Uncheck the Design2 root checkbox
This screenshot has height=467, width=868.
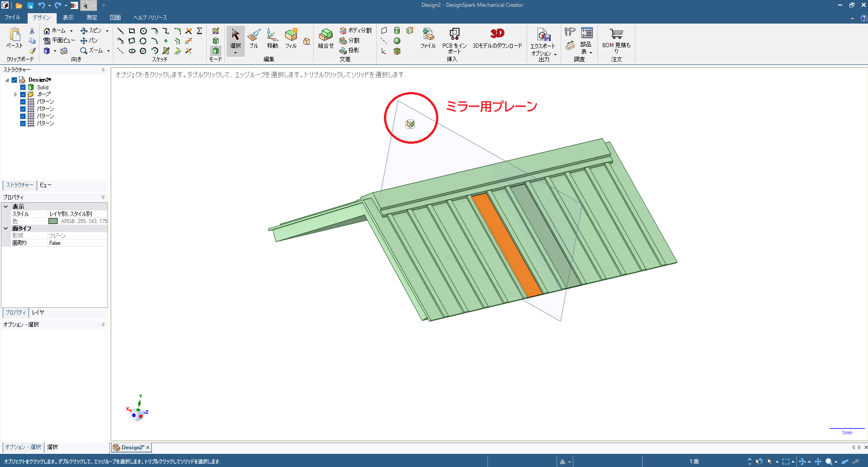(15, 80)
